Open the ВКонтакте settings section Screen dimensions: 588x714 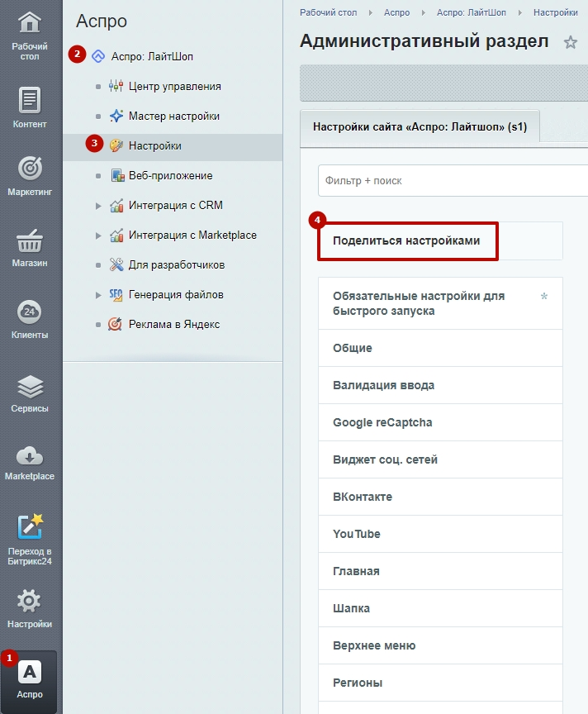440,497
